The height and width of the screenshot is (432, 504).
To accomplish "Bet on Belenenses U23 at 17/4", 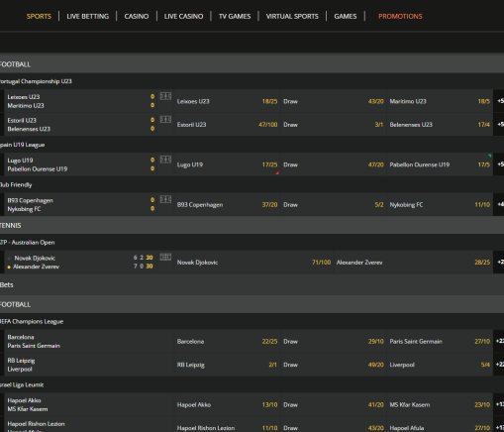I will [440, 125].
